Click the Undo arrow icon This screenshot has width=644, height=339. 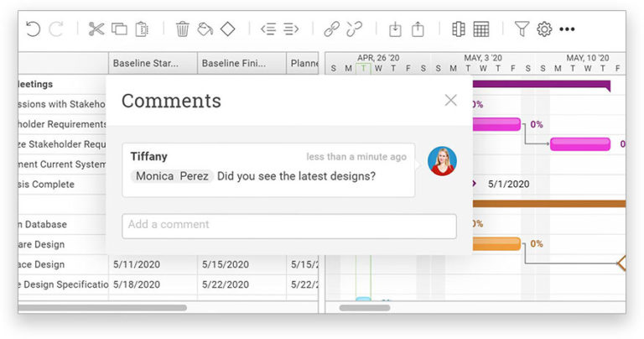[x=33, y=29]
